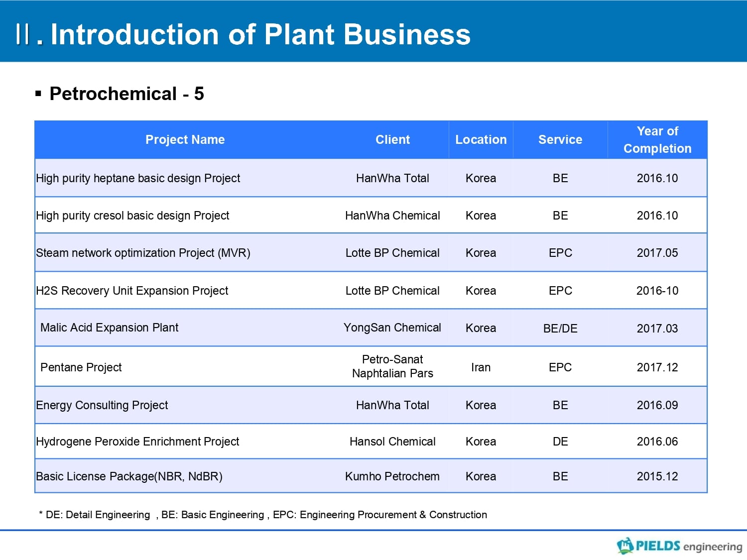
Task: Click 'EPC' service in Pentane Project row
Action: (x=560, y=367)
